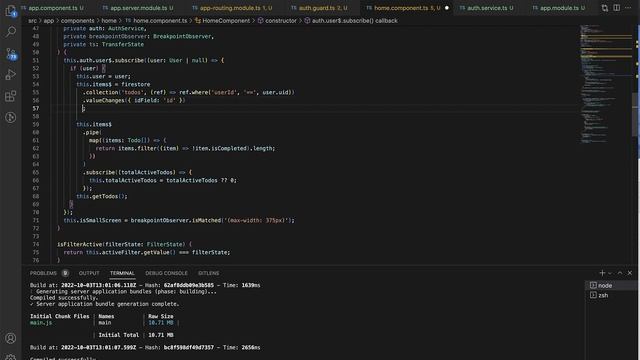640x360 pixels.
Task: Switch to the app-routing.module.ts tab
Action: point(232,8)
